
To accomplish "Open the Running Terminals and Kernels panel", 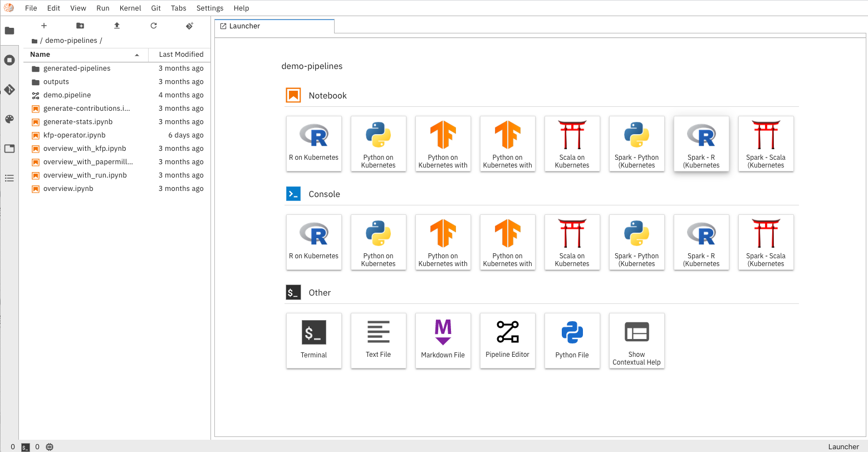I will 9,60.
